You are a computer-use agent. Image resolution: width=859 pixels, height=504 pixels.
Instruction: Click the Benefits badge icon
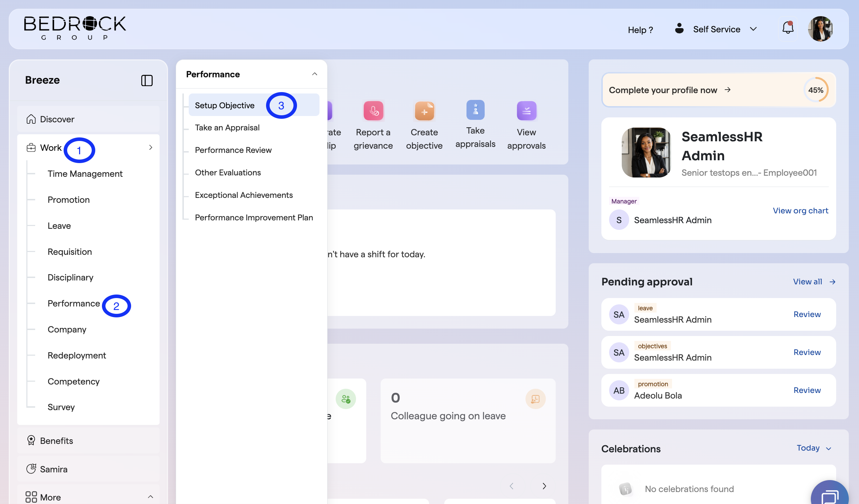click(31, 440)
